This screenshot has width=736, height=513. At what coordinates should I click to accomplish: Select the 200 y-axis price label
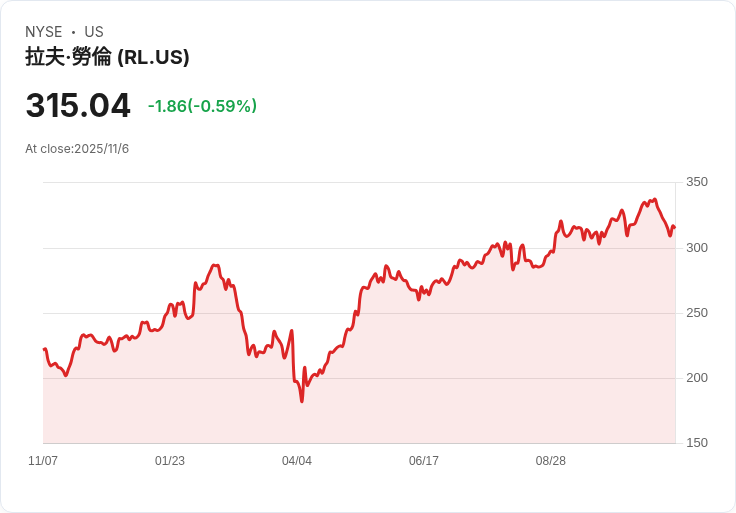coord(697,378)
